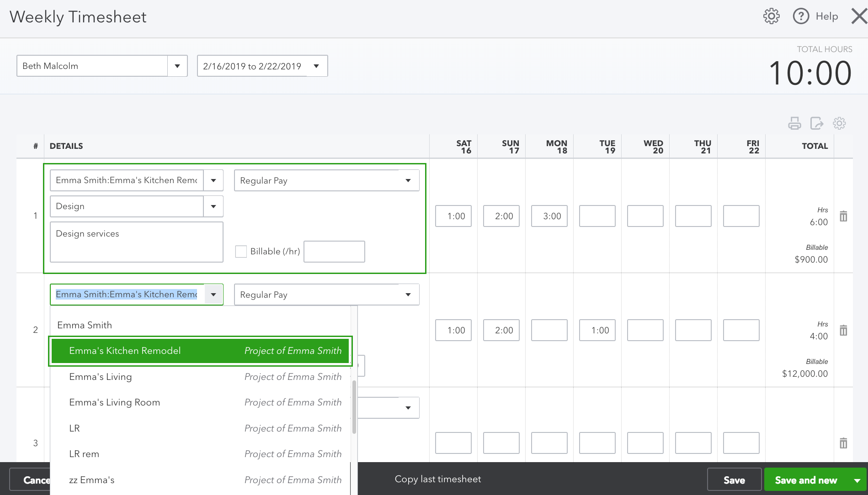Delete row 3 with the trash icon
This screenshot has height=495, width=868.
click(843, 443)
